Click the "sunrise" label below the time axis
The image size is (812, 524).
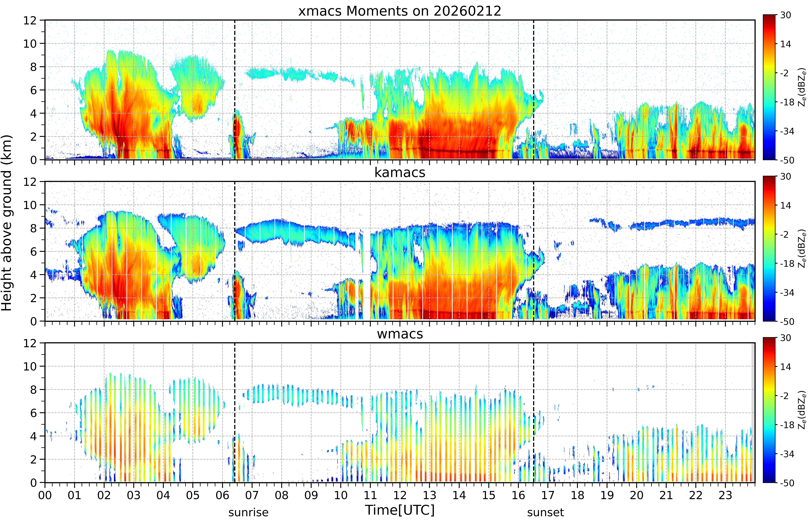(x=248, y=512)
